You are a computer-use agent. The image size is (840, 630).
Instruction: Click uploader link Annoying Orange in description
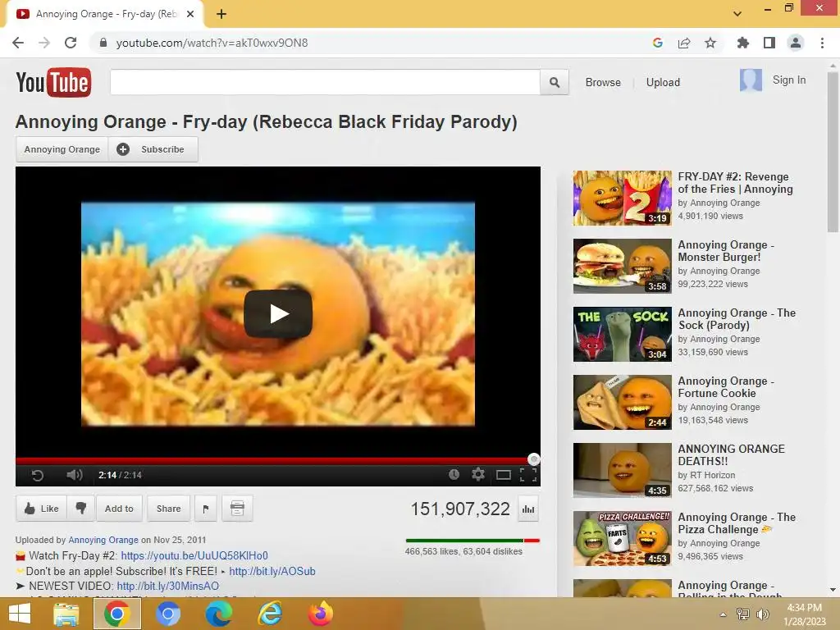103,540
